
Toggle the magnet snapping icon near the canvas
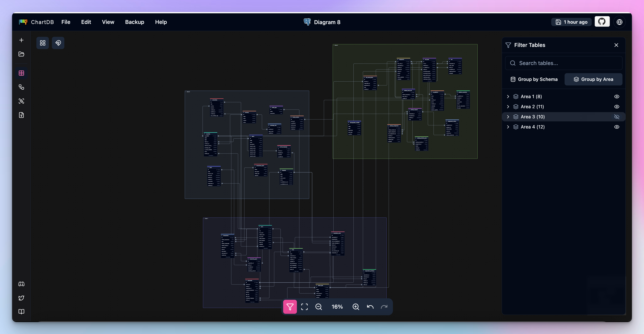pyautogui.click(x=58, y=43)
